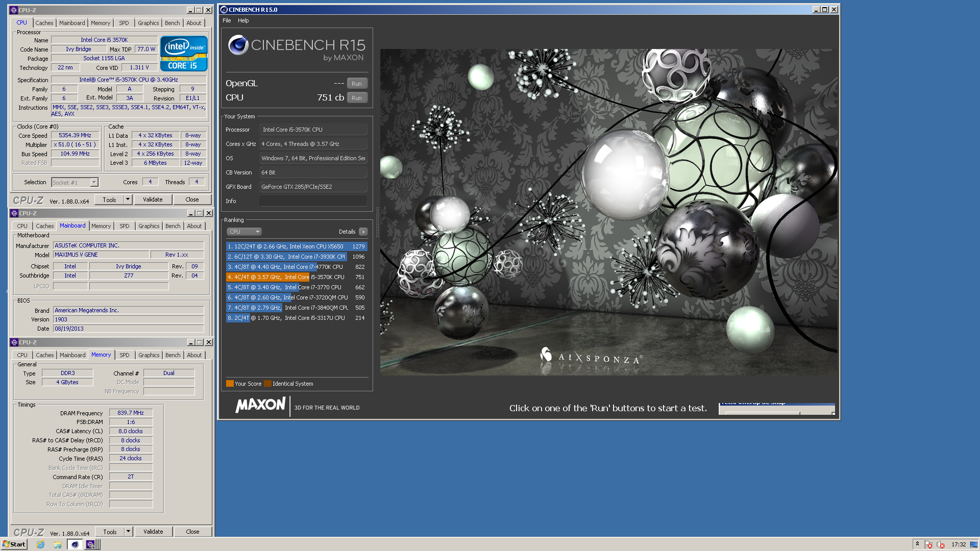Click Validate in top CPU-Z window
980x551 pixels.
153,199
